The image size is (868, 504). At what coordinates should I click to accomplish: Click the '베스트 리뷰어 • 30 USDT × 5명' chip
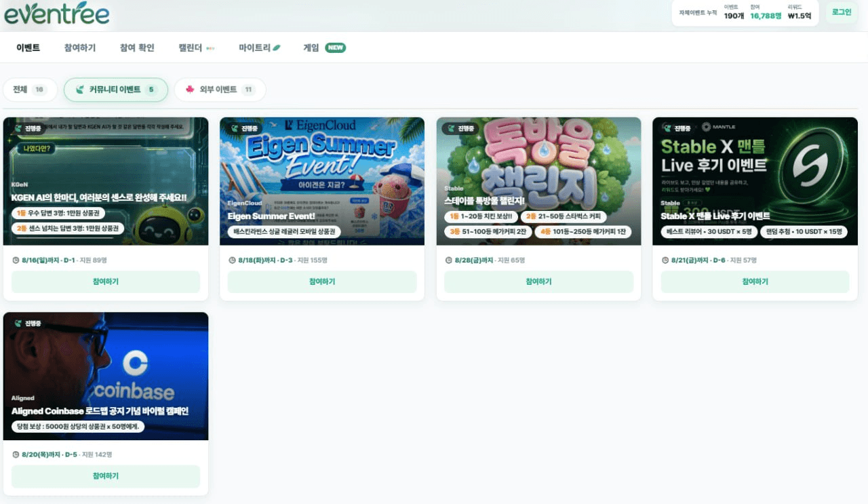coord(709,232)
